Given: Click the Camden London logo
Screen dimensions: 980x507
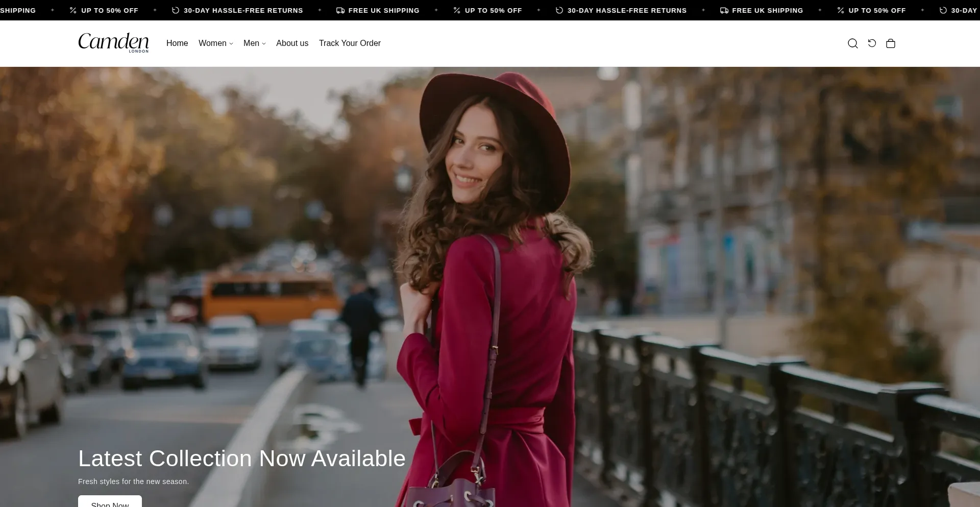Looking at the screenshot, I should pyautogui.click(x=113, y=43).
